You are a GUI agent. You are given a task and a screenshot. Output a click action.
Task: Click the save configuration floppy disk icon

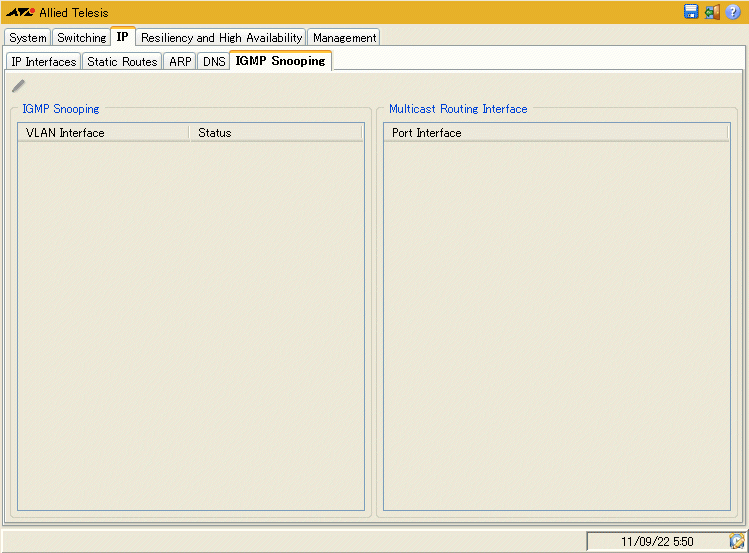[691, 11]
